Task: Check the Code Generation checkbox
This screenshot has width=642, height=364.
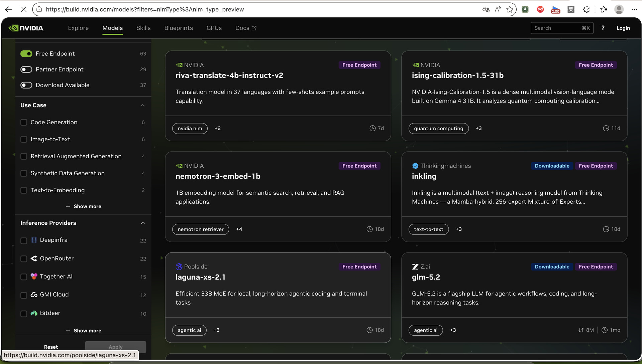Action: (24, 123)
